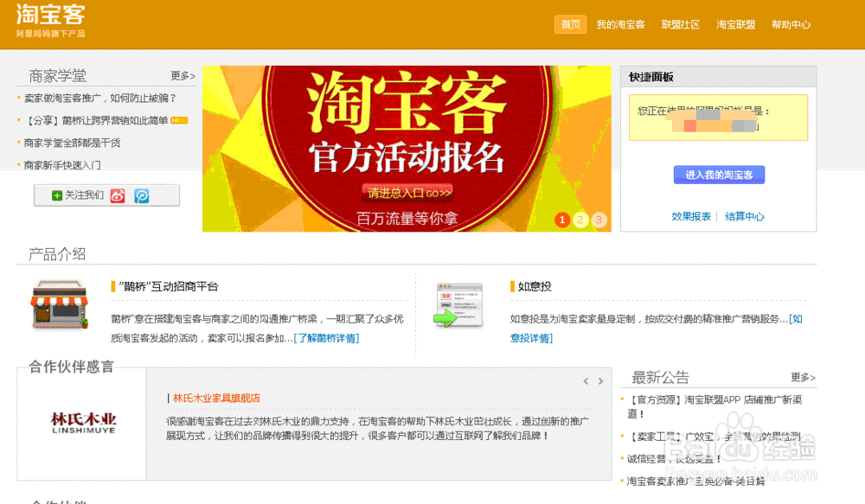Open article 商家学堂全部都是干货

click(72, 143)
